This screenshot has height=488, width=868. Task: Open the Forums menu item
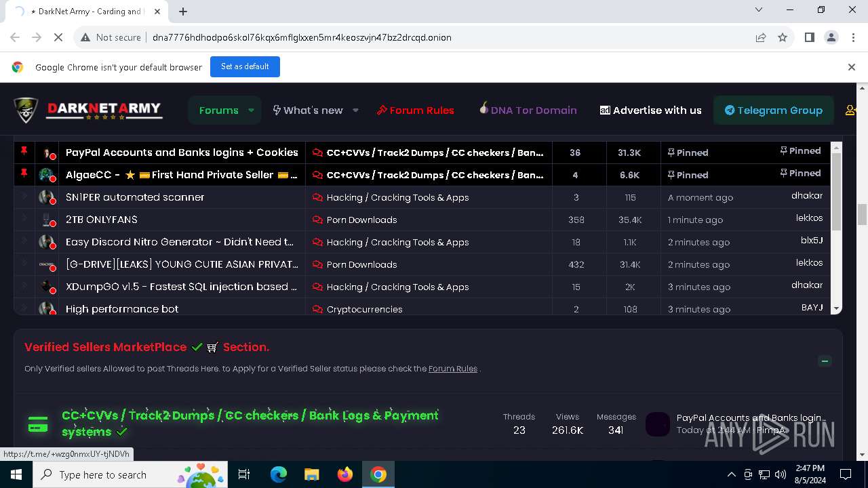(x=218, y=110)
